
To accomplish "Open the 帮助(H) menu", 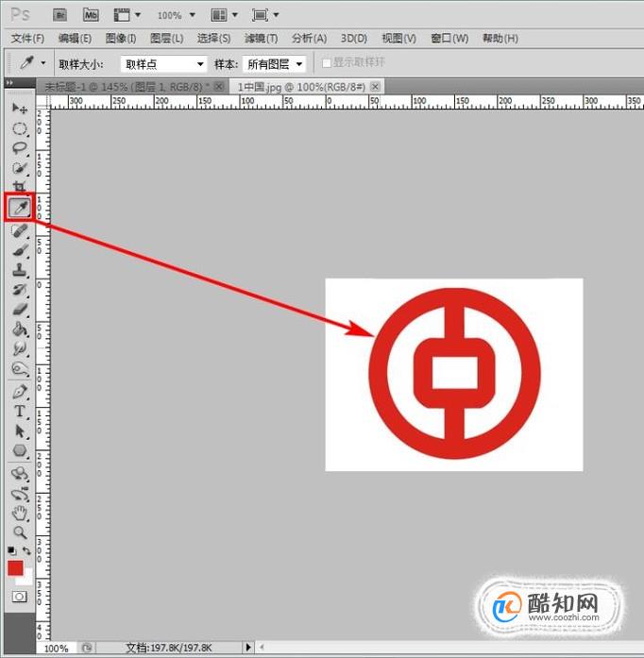I will (500, 39).
